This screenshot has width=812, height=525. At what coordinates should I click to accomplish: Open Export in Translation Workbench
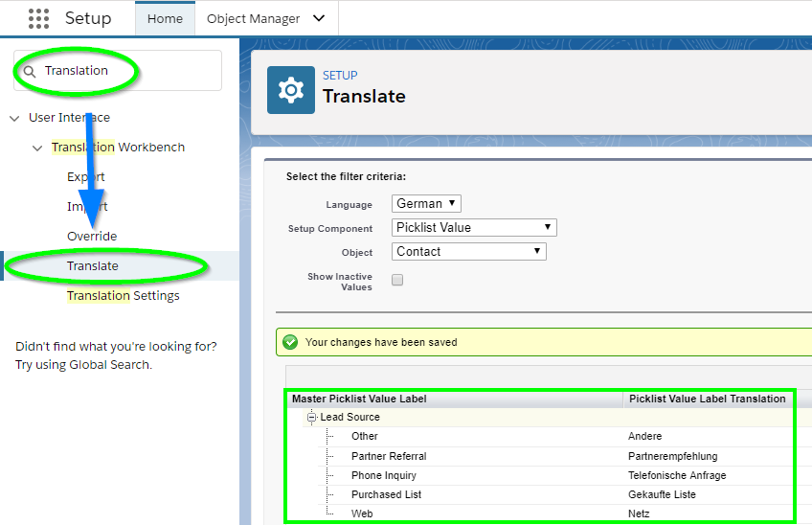pyautogui.click(x=86, y=176)
